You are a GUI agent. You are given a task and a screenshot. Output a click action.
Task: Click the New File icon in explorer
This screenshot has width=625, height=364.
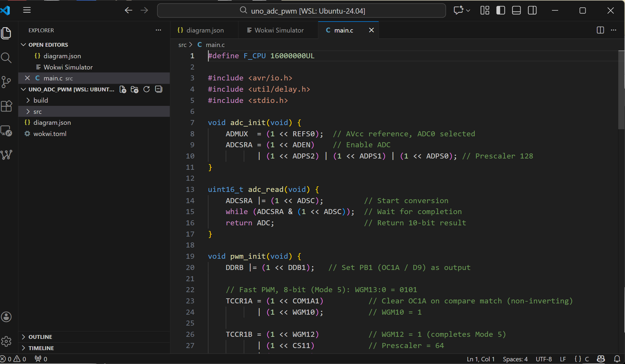coord(123,89)
